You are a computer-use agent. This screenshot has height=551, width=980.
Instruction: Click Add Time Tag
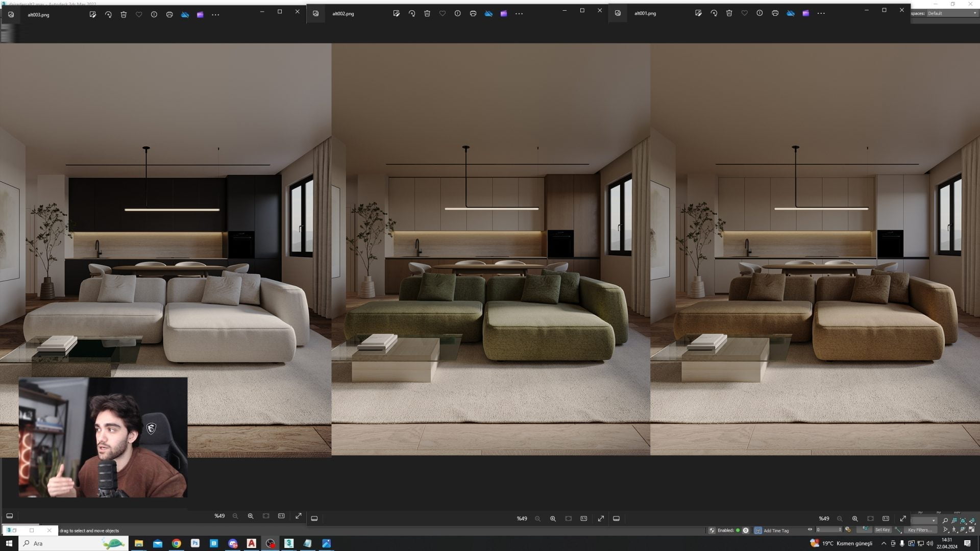tap(776, 531)
